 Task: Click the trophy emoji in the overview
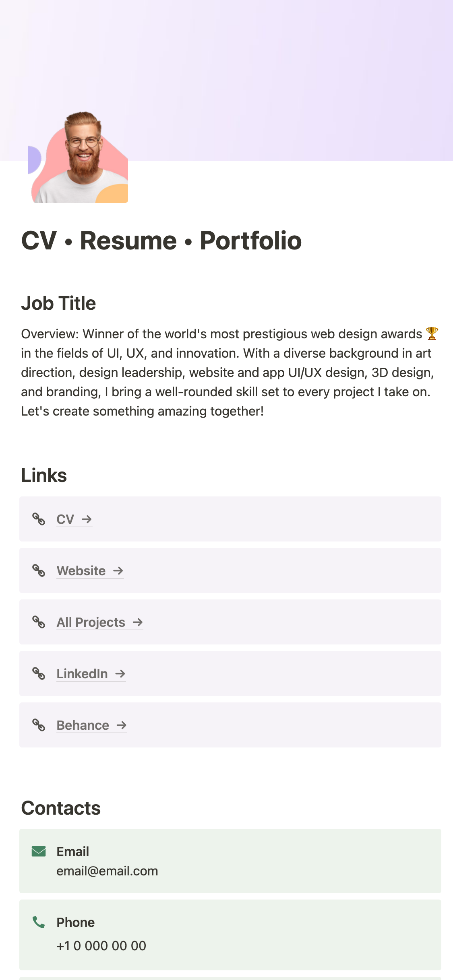(432, 334)
